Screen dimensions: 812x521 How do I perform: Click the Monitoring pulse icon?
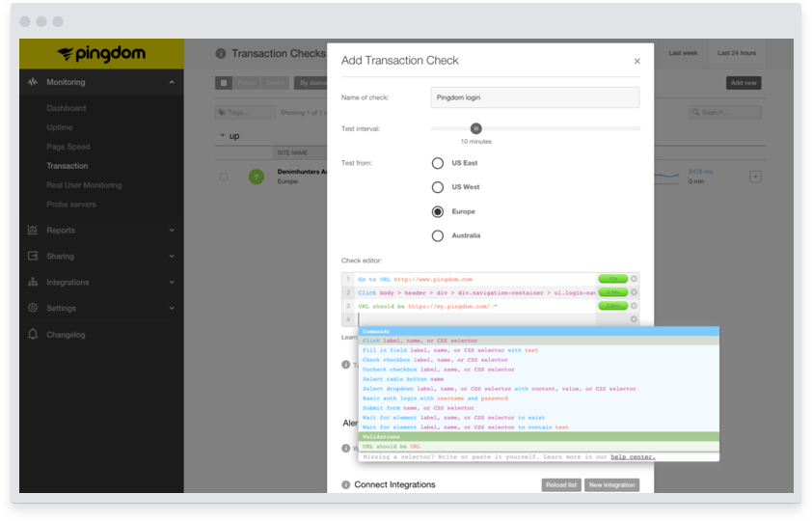click(x=33, y=82)
